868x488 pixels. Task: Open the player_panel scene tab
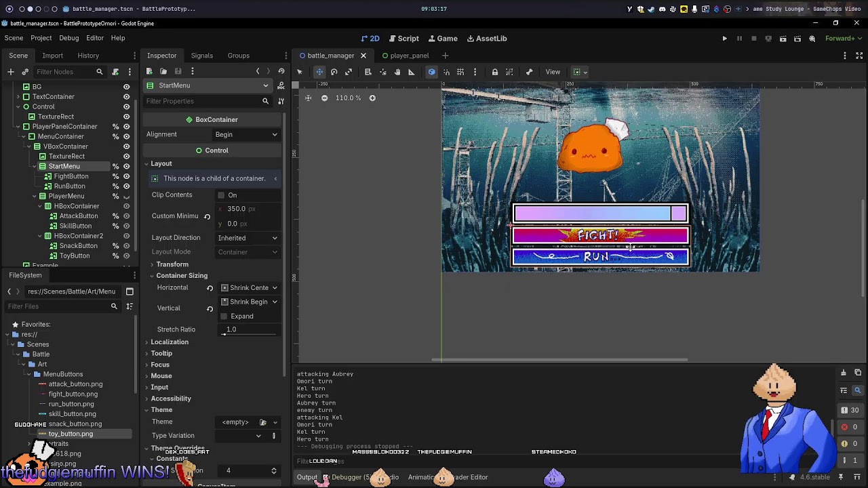point(405,56)
